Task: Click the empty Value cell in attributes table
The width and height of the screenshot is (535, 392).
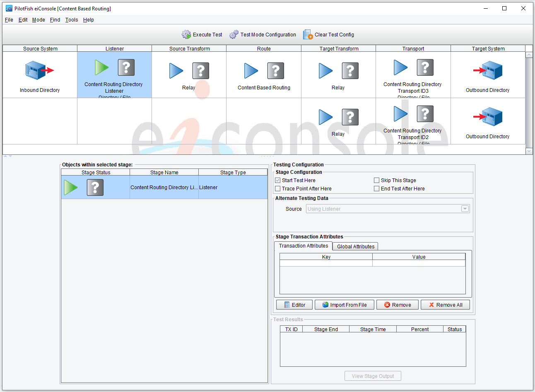Action: click(x=419, y=263)
